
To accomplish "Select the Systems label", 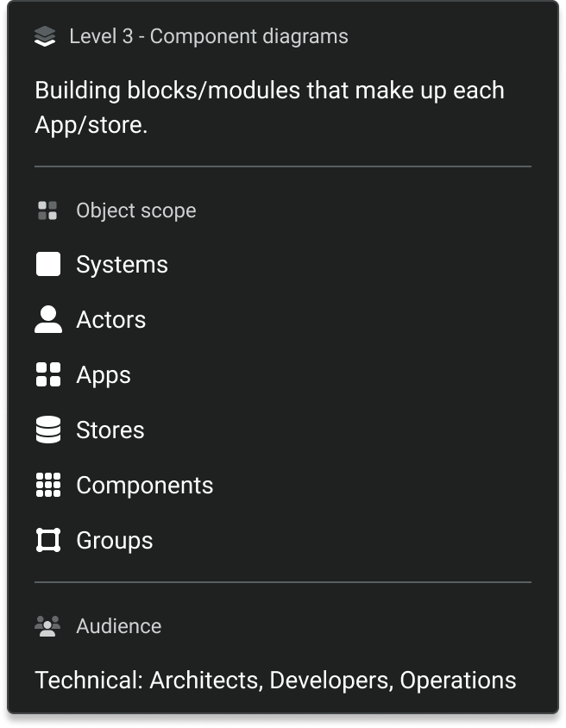I will click(123, 265).
